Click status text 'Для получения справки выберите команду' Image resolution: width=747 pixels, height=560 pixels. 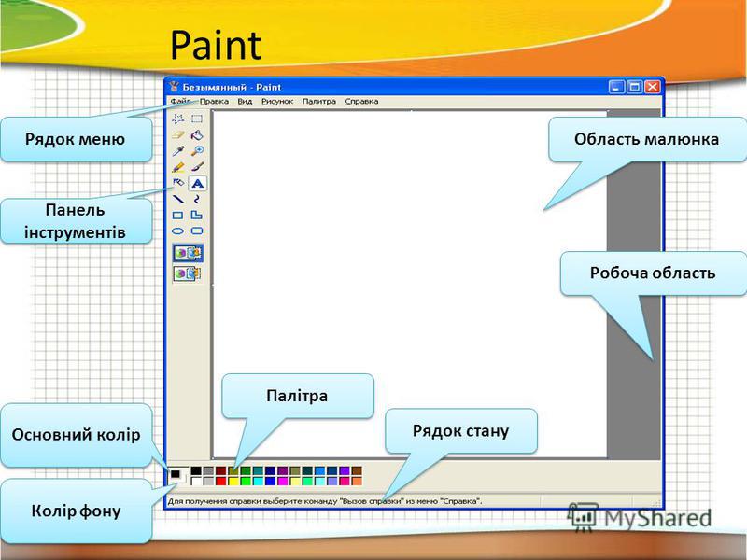tap(253, 501)
